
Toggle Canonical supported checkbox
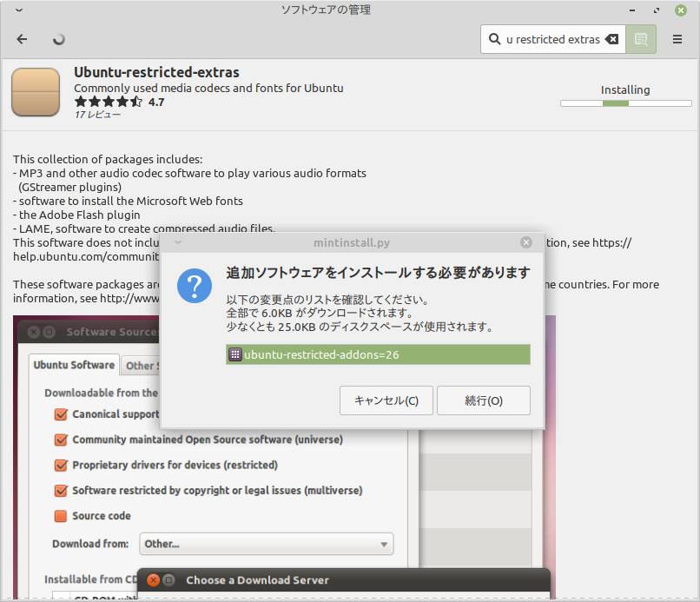(x=61, y=414)
